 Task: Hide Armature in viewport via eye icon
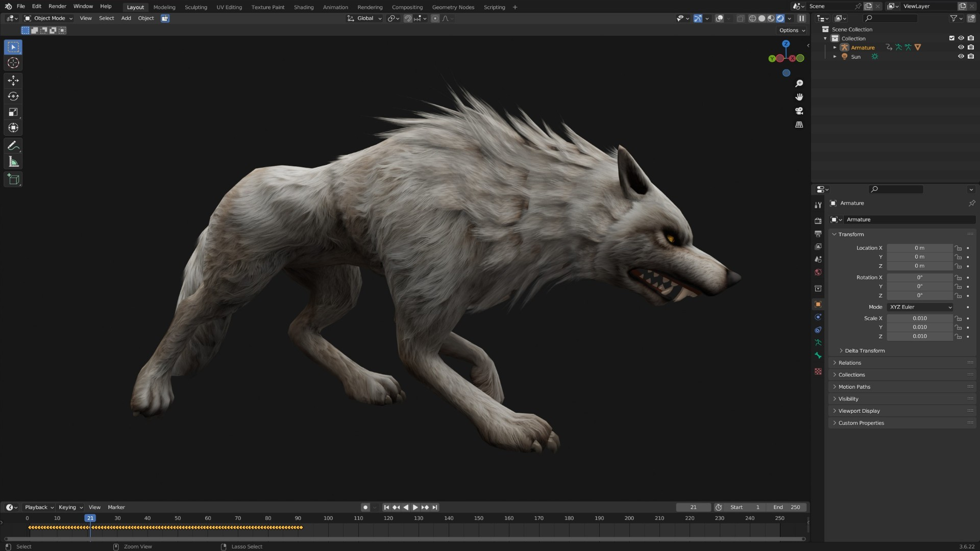pos(961,47)
